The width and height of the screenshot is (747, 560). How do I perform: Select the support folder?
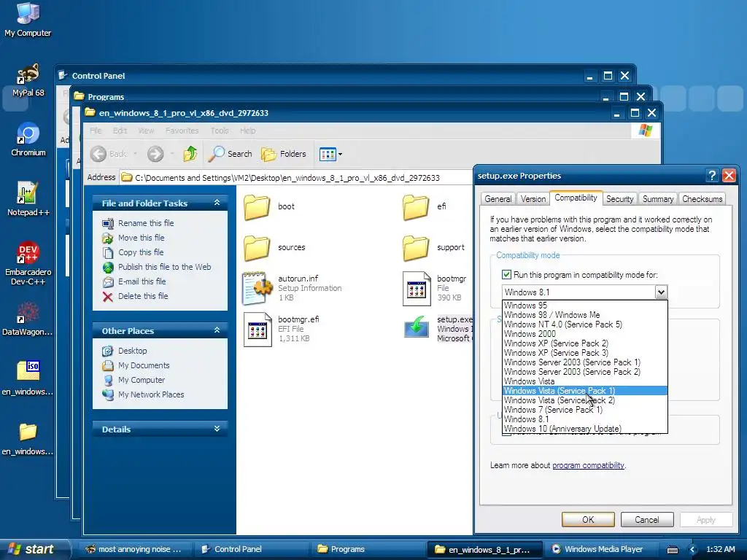[x=433, y=247]
